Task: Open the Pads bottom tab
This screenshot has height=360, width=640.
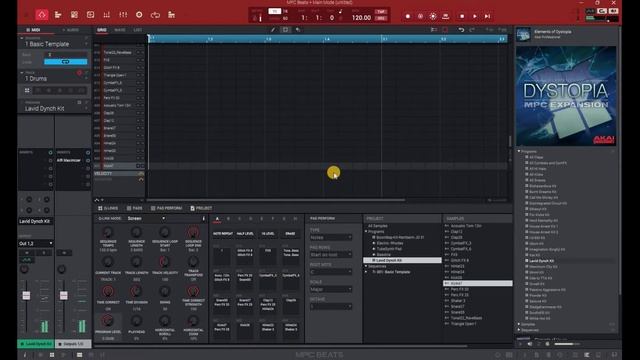Action: (x=135, y=208)
